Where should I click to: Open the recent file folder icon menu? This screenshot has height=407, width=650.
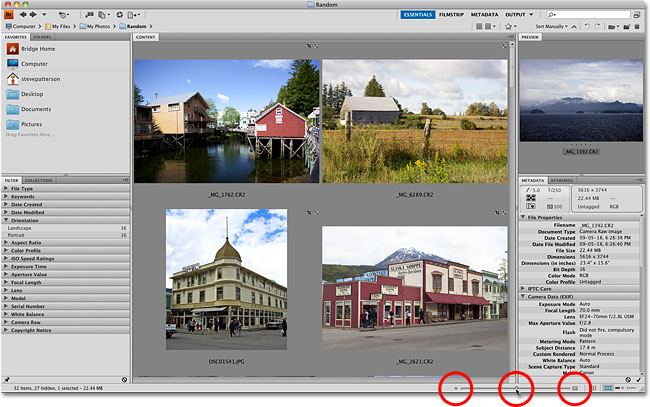click(x=613, y=27)
